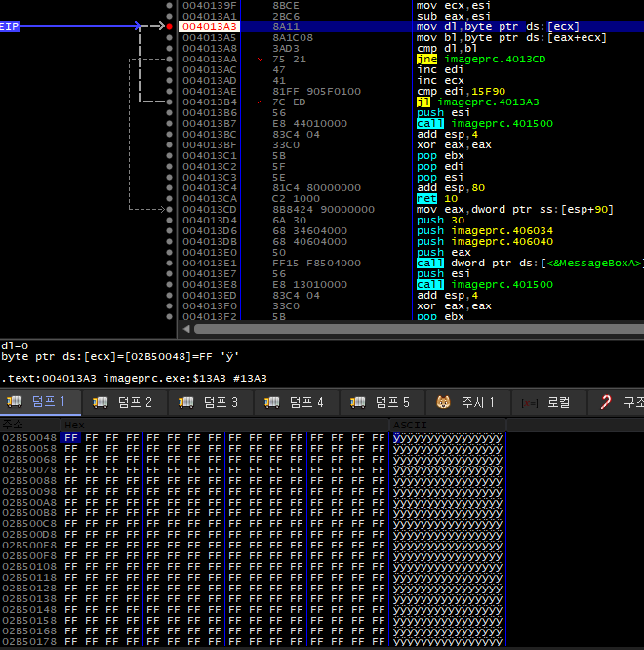Select the push imageprc.406040 instruction
The height and width of the screenshot is (650, 644).
coord(484,242)
